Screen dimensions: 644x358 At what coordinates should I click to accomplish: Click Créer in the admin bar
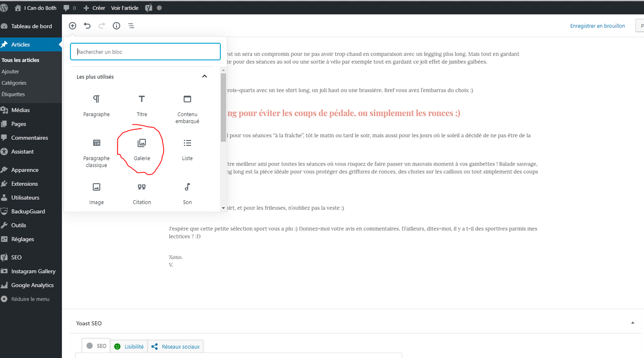[x=94, y=8]
